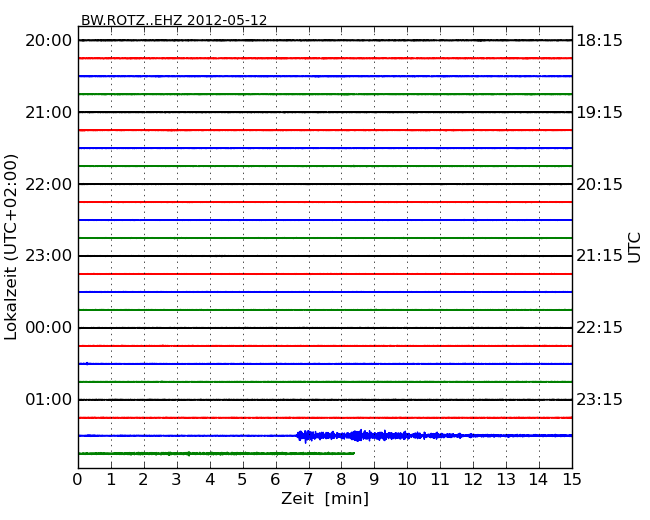Click the end of the last green trace

[353, 453]
